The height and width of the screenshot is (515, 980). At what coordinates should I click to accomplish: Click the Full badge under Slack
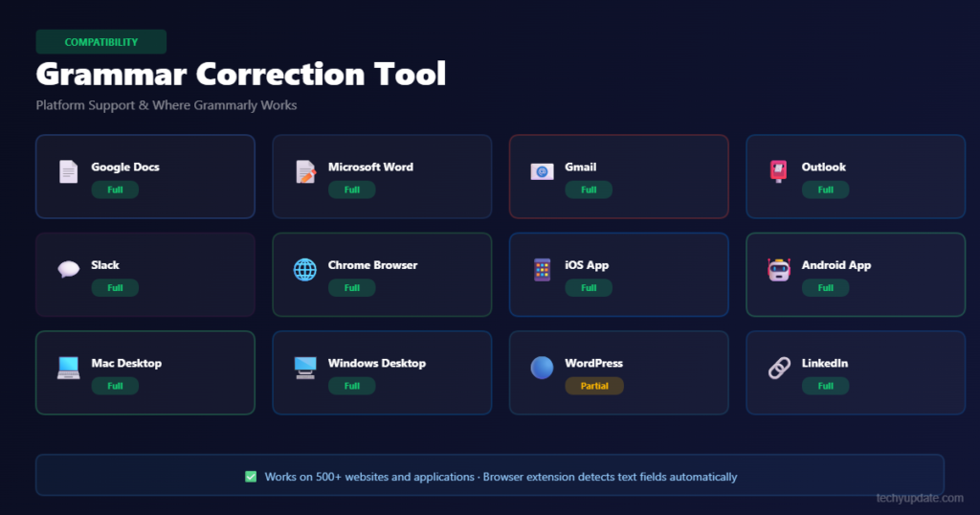tap(115, 288)
